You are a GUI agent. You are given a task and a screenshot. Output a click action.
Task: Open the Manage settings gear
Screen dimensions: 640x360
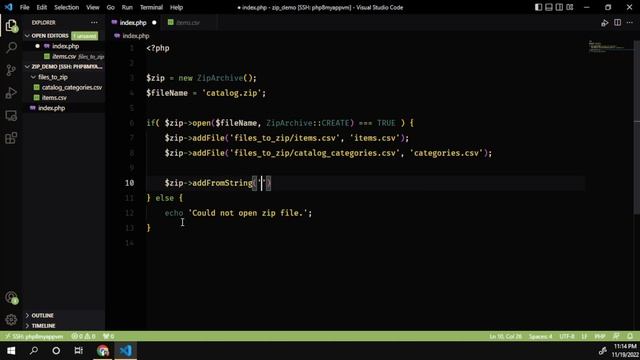coord(11,320)
